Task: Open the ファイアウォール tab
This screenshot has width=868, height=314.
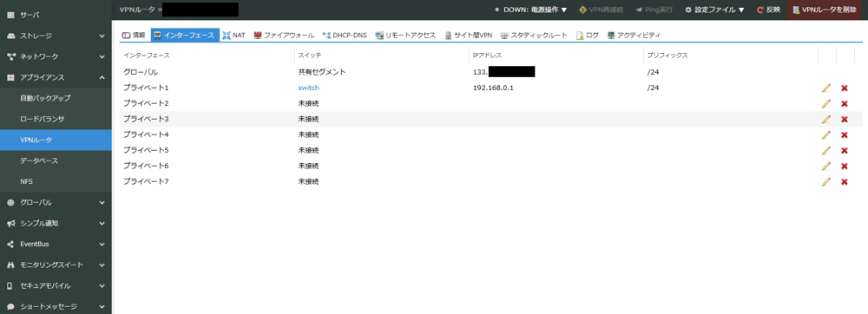Action: [x=284, y=36]
